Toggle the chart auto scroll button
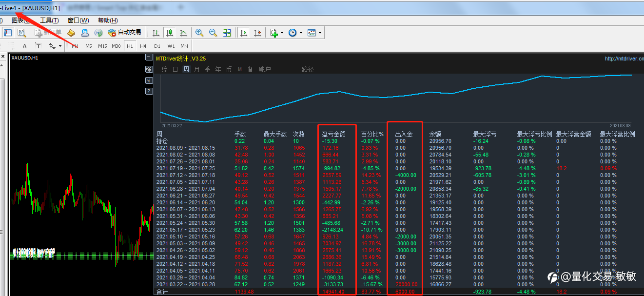The height and width of the screenshot is (296, 644). click(244, 33)
